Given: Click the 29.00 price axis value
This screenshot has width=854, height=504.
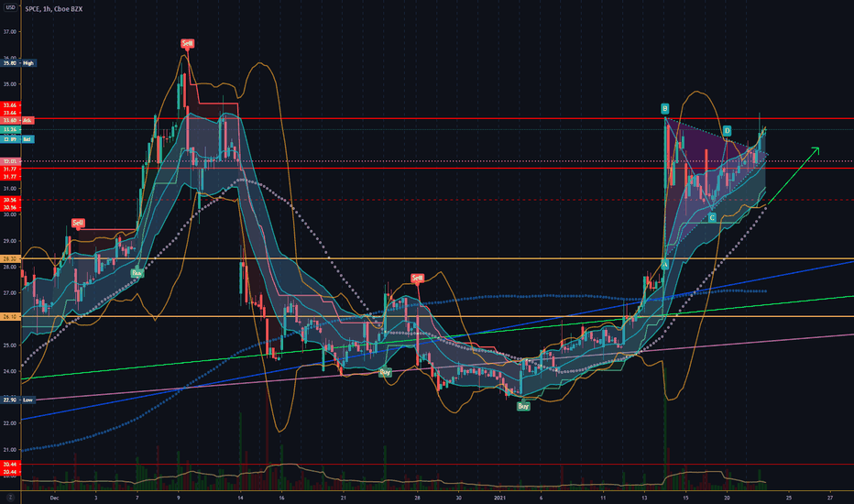Looking at the screenshot, I should pyautogui.click(x=10, y=241).
